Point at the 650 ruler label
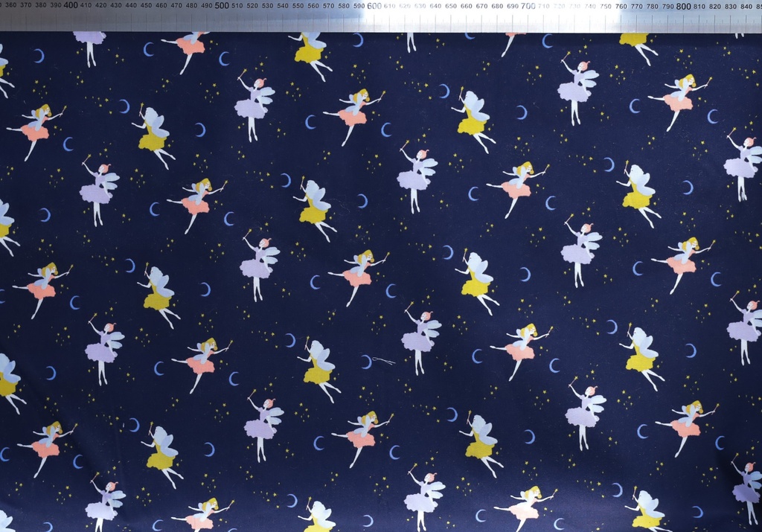 (451, 6)
